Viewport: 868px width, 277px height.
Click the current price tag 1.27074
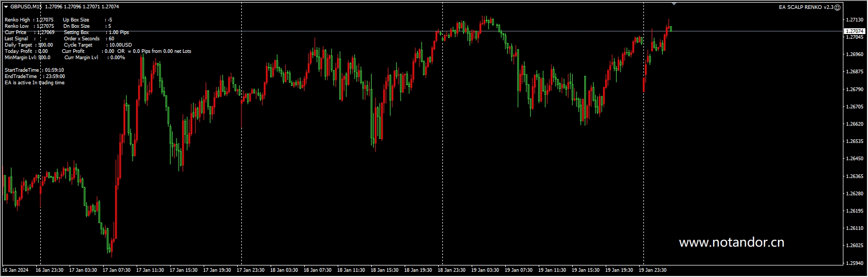pyautogui.click(x=854, y=31)
